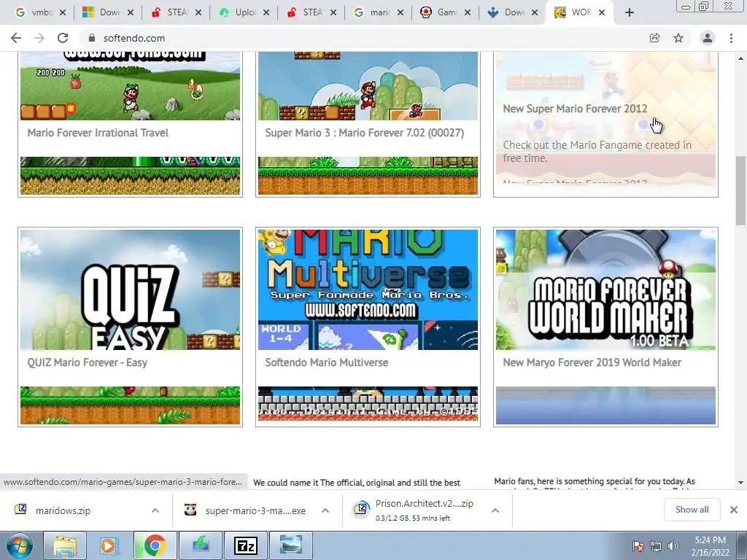Click the scrollbar down arrow
Screen dimensions: 747x560
[x=740, y=483]
